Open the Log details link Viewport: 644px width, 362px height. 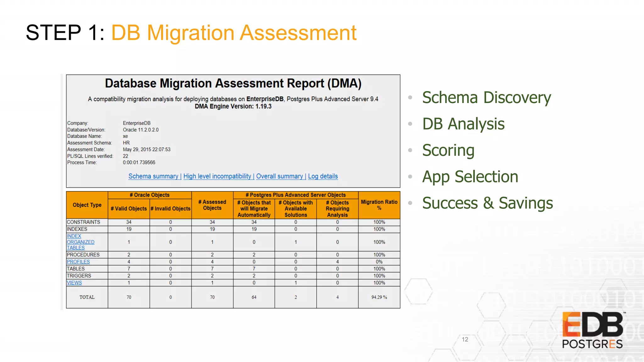point(323,176)
